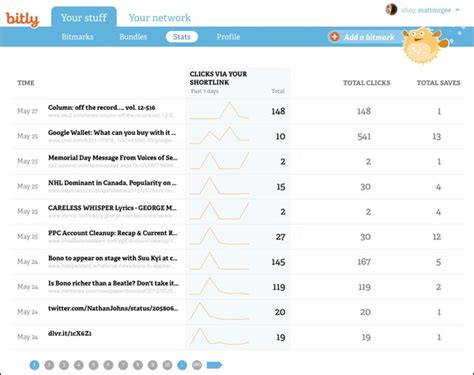
Task: Open the Bitmarks section
Action: click(x=77, y=37)
